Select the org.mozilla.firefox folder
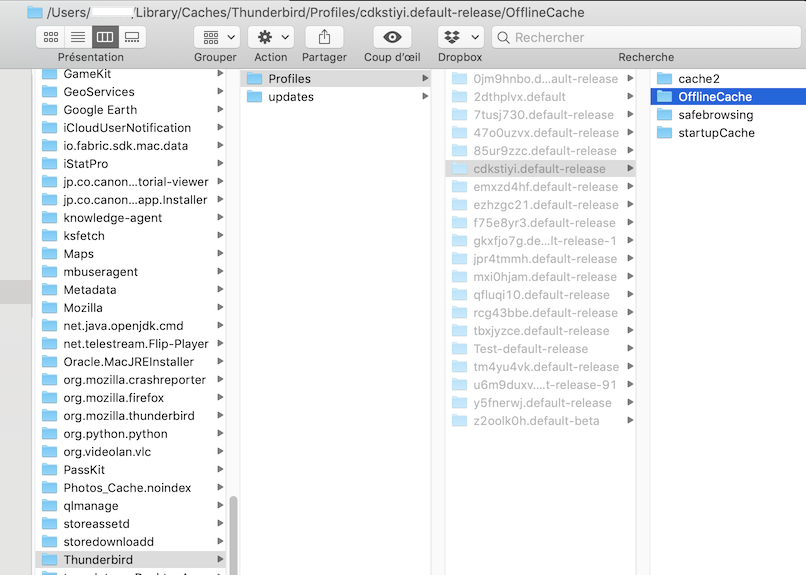This screenshot has width=806, height=575. pyautogui.click(x=131, y=397)
